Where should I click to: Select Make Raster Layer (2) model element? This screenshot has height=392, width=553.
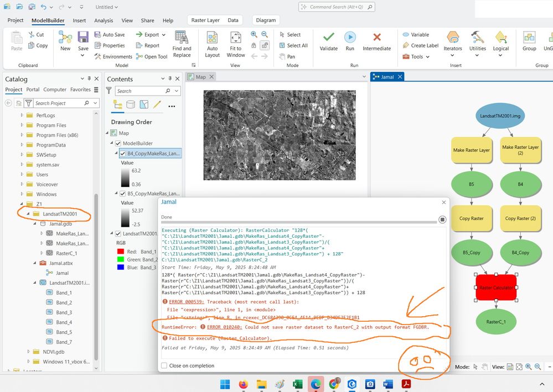point(520,150)
